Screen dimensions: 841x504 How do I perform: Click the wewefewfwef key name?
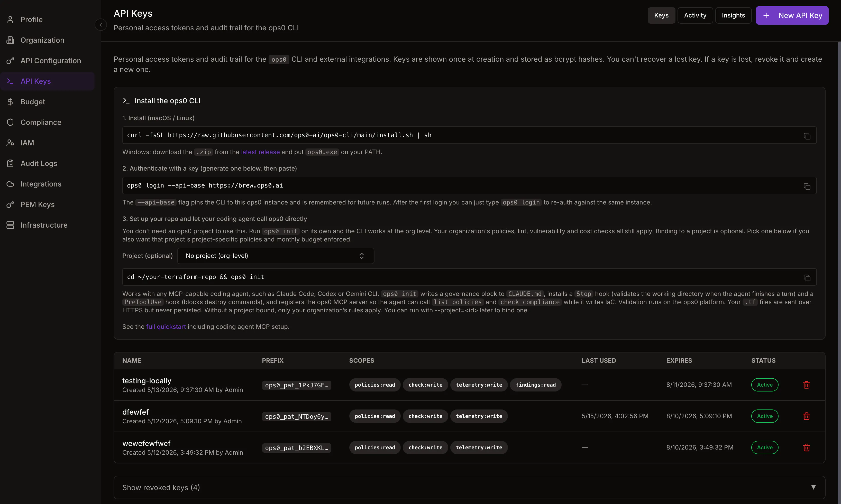[x=147, y=444]
